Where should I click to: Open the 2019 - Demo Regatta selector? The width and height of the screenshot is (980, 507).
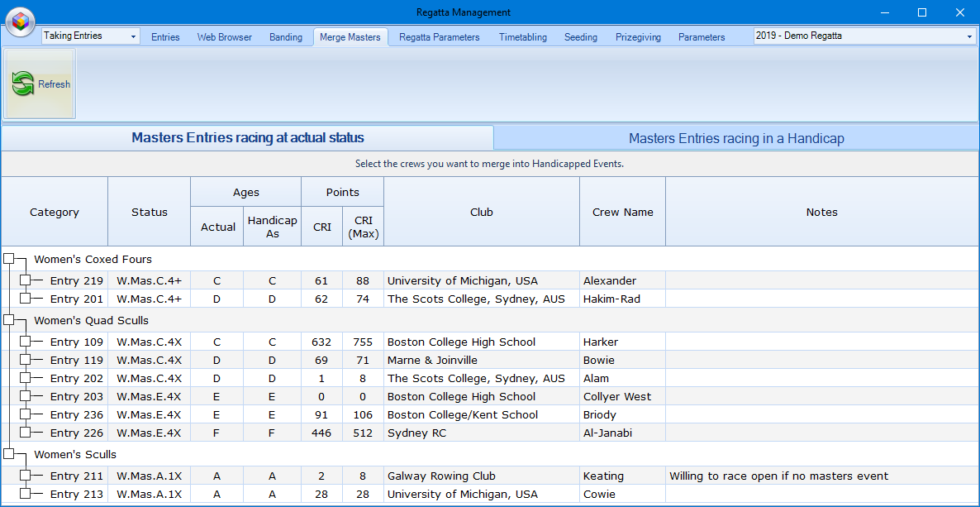[968, 36]
